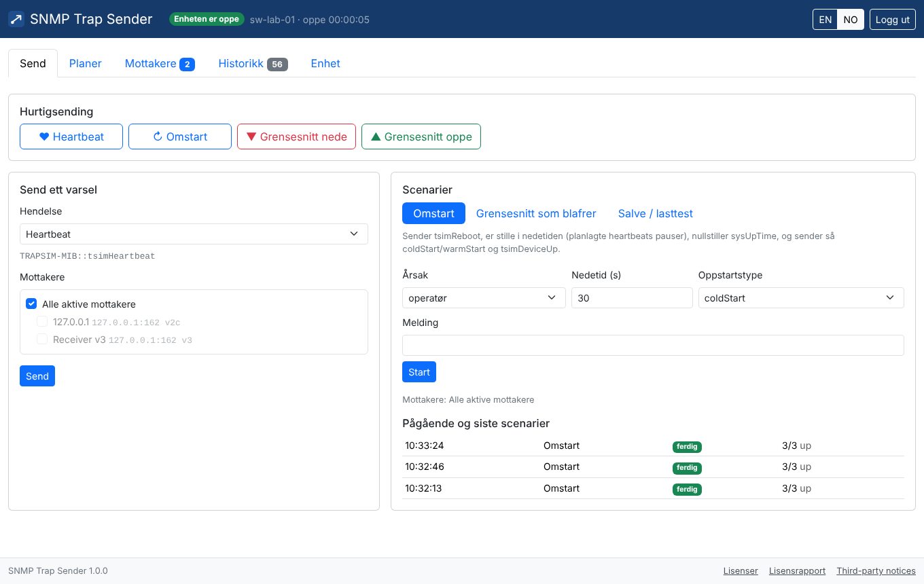Click Mottakere: Alle aktive mottakere note

[468, 400]
